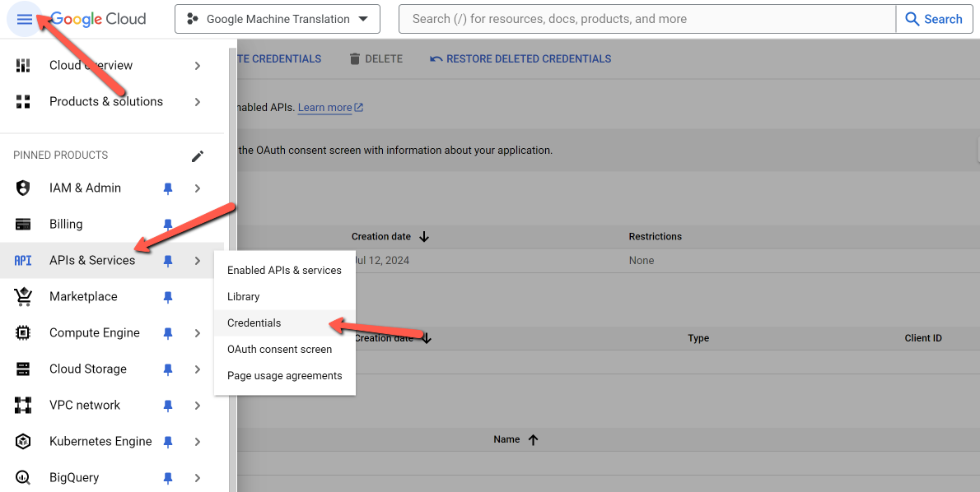Click the restore deleted credentials arrow icon

[x=436, y=58]
